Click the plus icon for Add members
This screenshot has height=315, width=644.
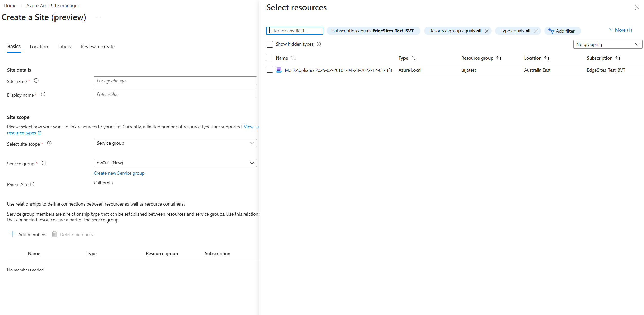click(12, 234)
